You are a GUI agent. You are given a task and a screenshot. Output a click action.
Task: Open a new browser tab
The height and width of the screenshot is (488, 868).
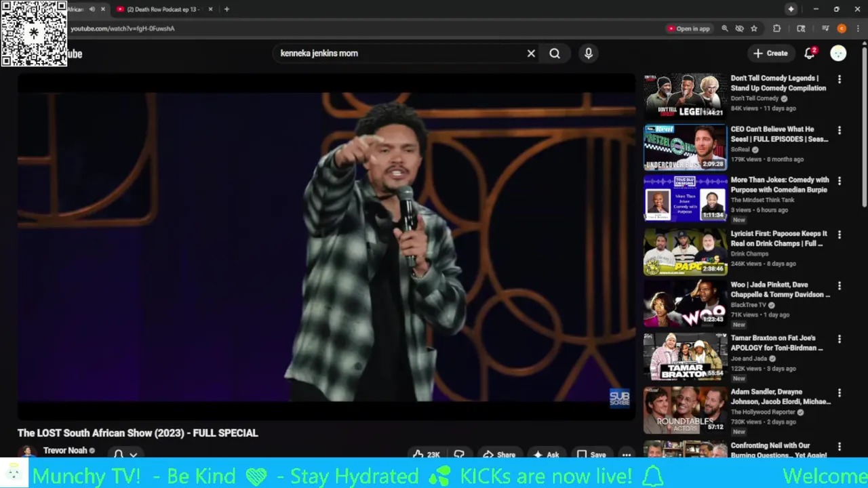(226, 9)
